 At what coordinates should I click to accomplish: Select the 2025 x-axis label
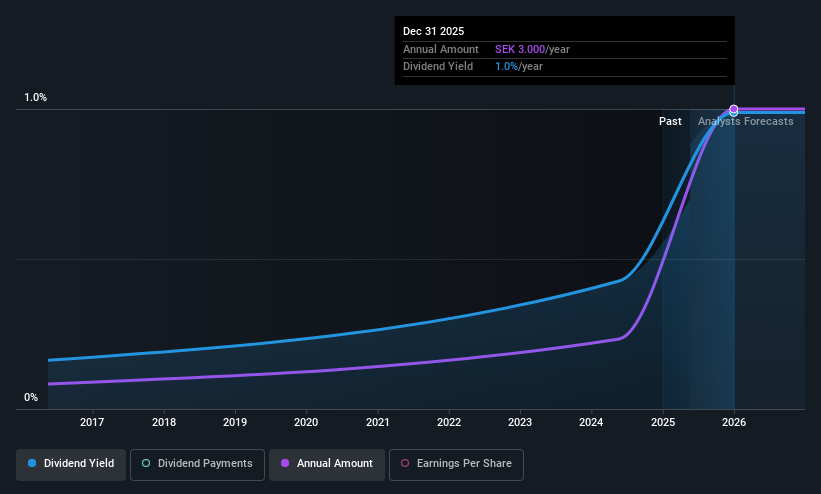(663, 422)
